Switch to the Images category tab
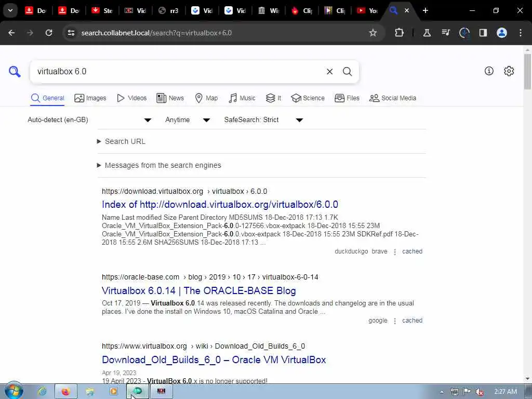This screenshot has height=399, width=532. click(90, 98)
